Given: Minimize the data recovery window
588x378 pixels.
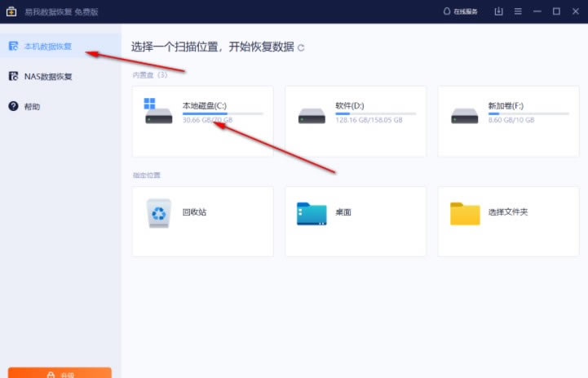Looking at the screenshot, I should click(x=537, y=11).
